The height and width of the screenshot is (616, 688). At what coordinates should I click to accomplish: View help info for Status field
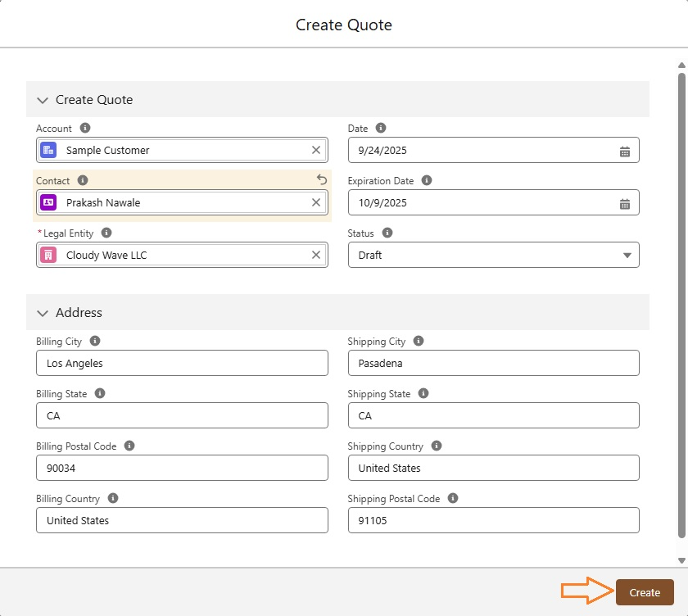pyautogui.click(x=387, y=233)
